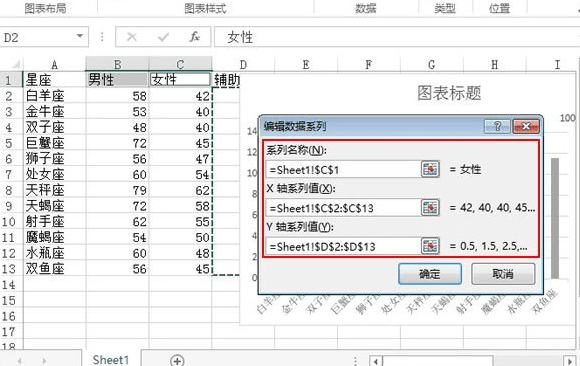
Task: Click cell 星座 in A1
Action: pos(54,80)
